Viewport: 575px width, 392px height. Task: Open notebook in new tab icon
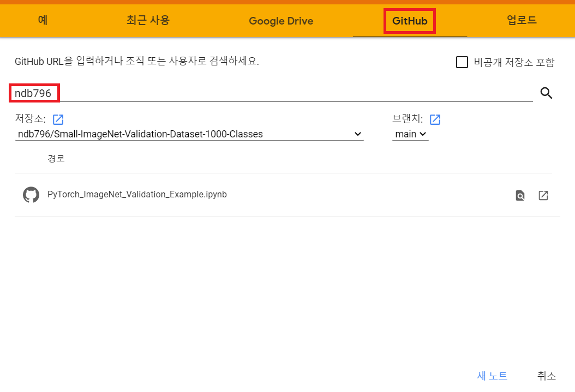pyautogui.click(x=543, y=196)
